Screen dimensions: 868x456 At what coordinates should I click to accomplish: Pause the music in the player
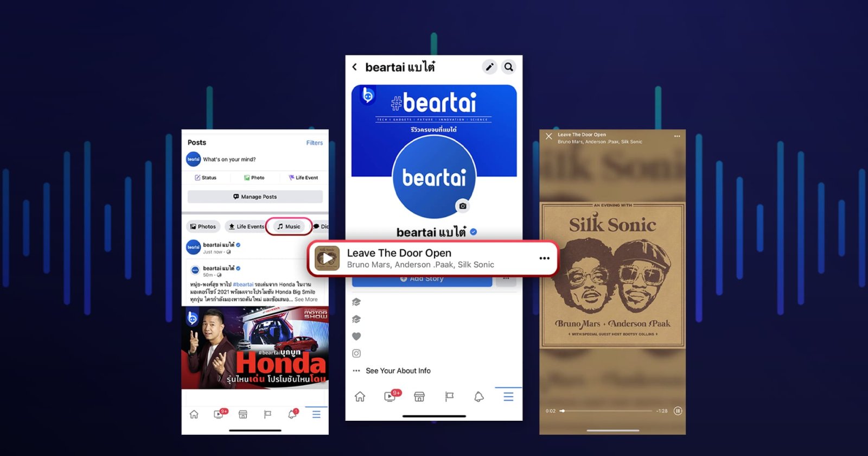click(678, 411)
